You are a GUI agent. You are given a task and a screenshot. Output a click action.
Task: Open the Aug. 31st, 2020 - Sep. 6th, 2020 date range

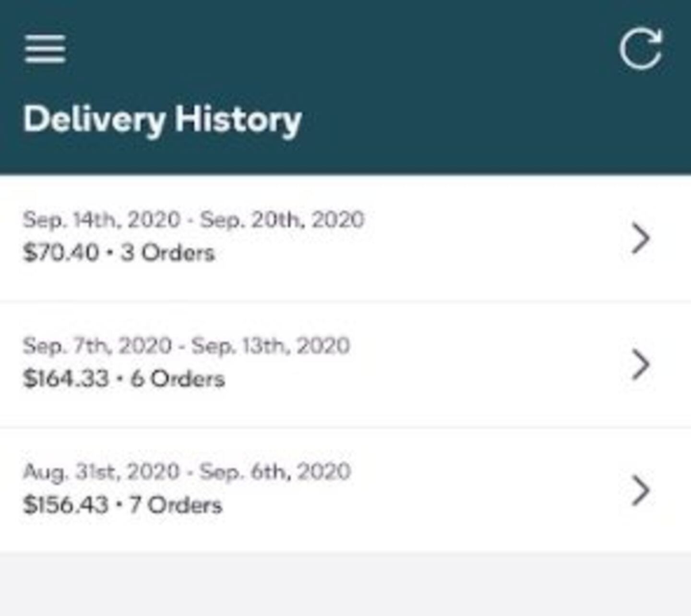(x=187, y=472)
